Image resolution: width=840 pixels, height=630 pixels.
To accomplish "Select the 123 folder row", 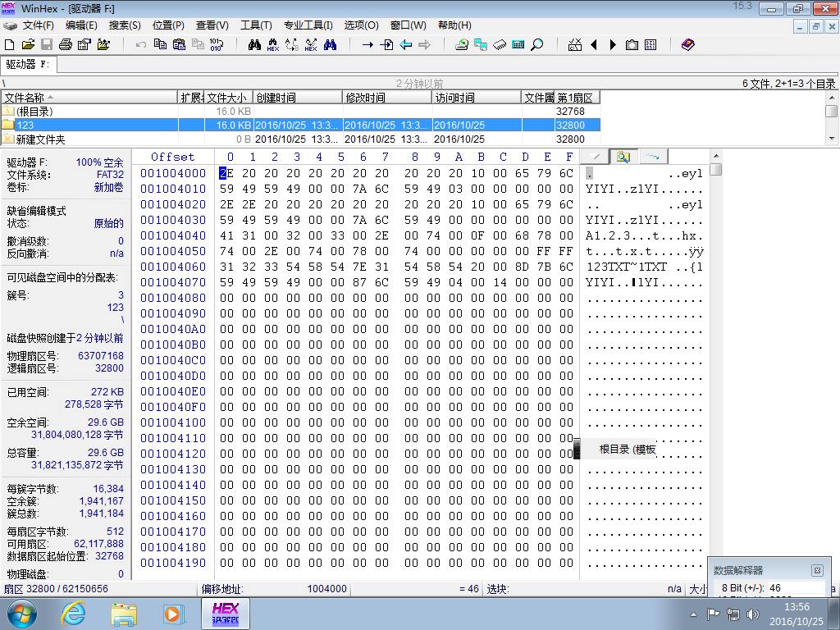I will click(x=300, y=126).
